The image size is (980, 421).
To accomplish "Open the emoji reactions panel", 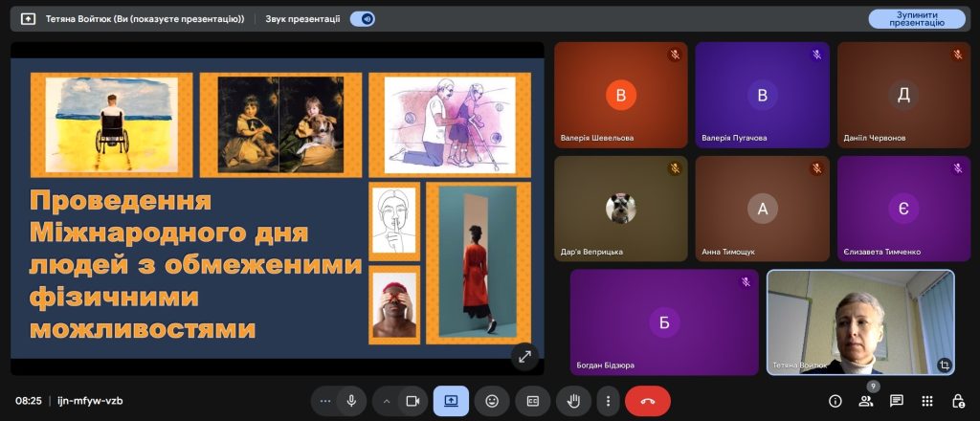I will click(x=492, y=401).
